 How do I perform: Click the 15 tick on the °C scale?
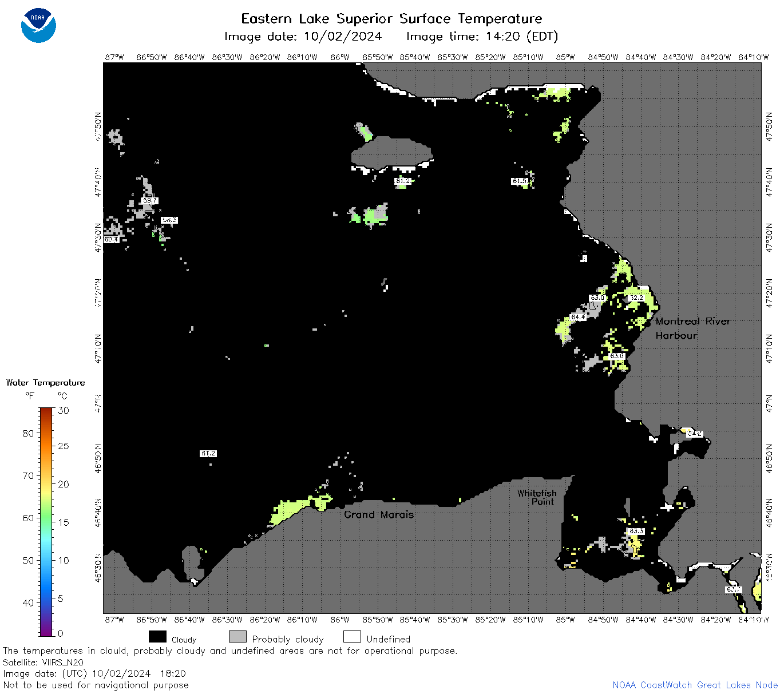[64, 522]
